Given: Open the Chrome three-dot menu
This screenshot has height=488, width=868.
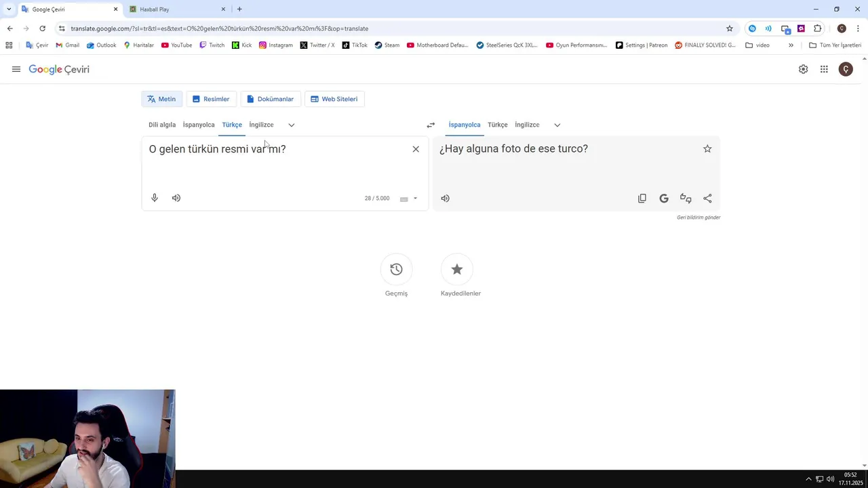Looking at the screenshot, I should coord(858,28).
